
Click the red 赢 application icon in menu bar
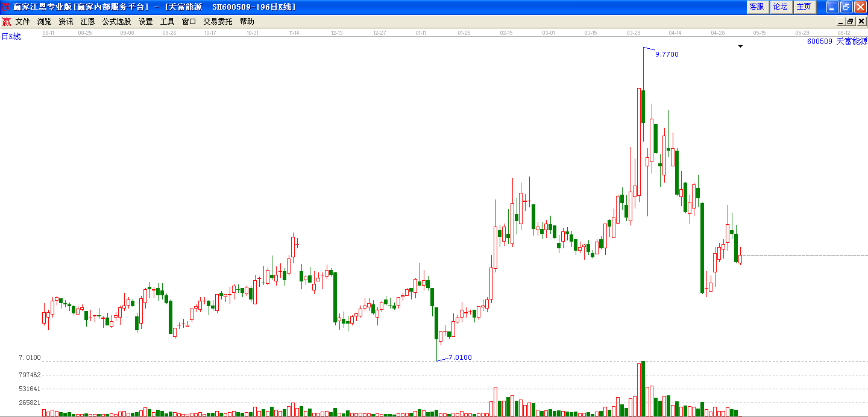6,22
